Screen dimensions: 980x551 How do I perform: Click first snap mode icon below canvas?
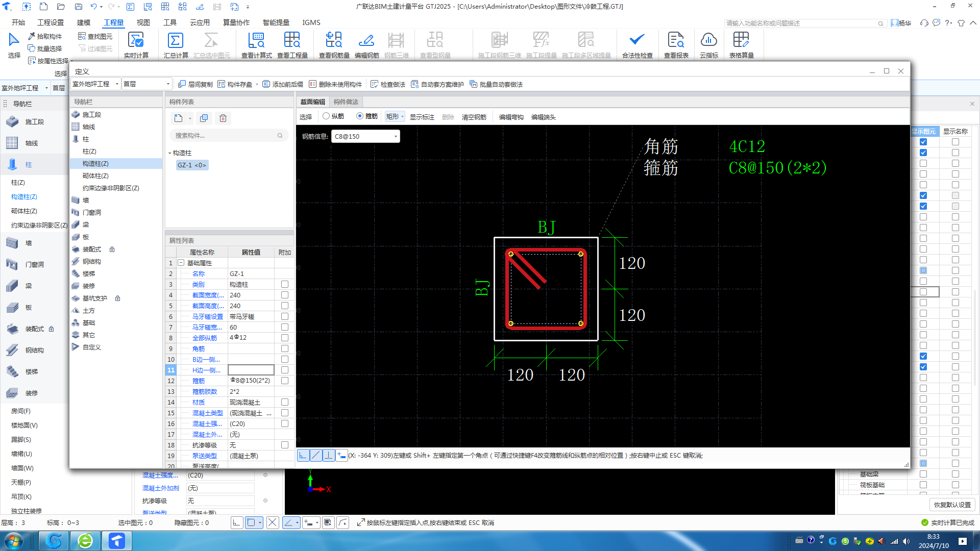[303, 455]
